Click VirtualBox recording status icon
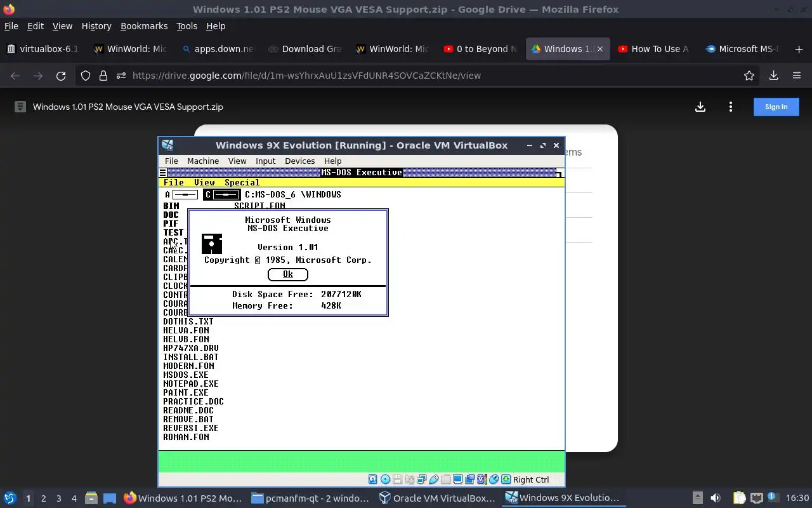The height and width of the screenshot is (508, 812). coord(469,479)
